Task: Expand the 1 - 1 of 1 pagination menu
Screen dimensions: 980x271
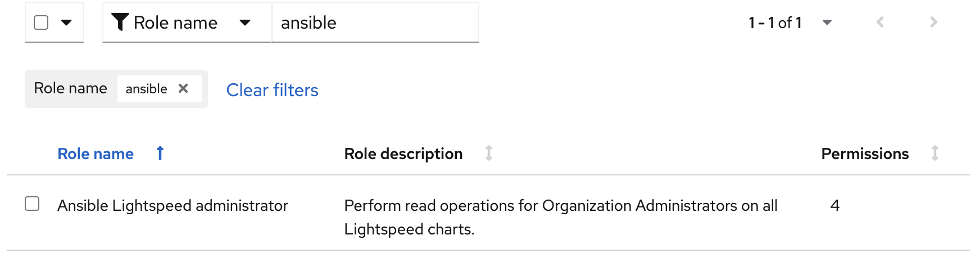Action: (827, 22)
